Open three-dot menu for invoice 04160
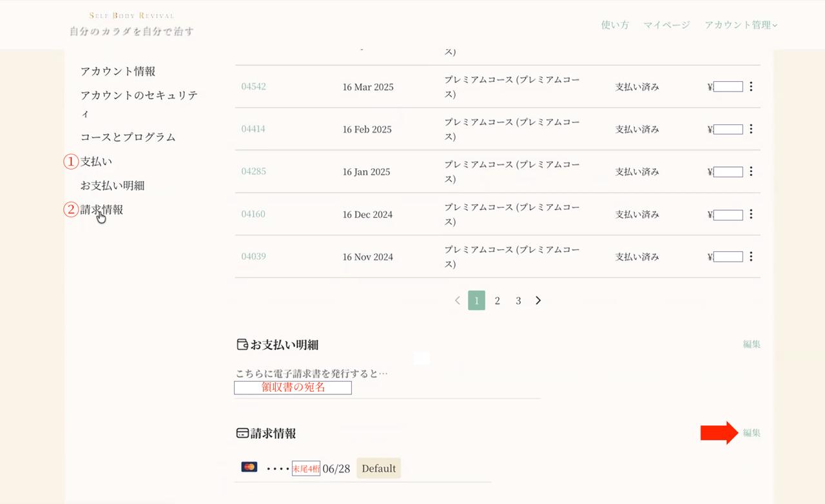825x504 pixels. coord(751,214)
